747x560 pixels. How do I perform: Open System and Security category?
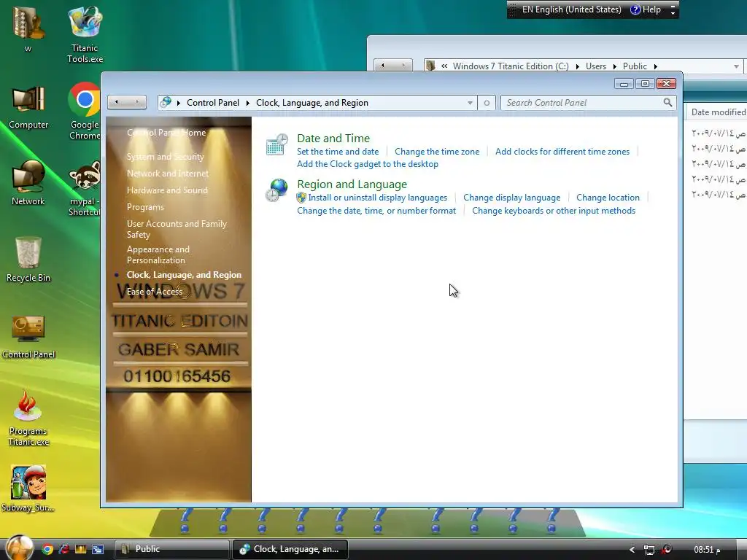click(x=166, y=157)
